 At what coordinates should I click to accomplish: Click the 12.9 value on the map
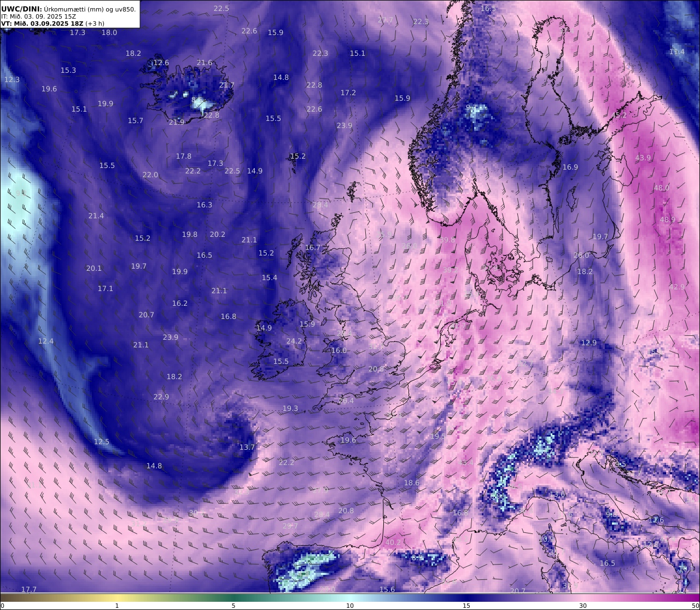coord(589,342)
